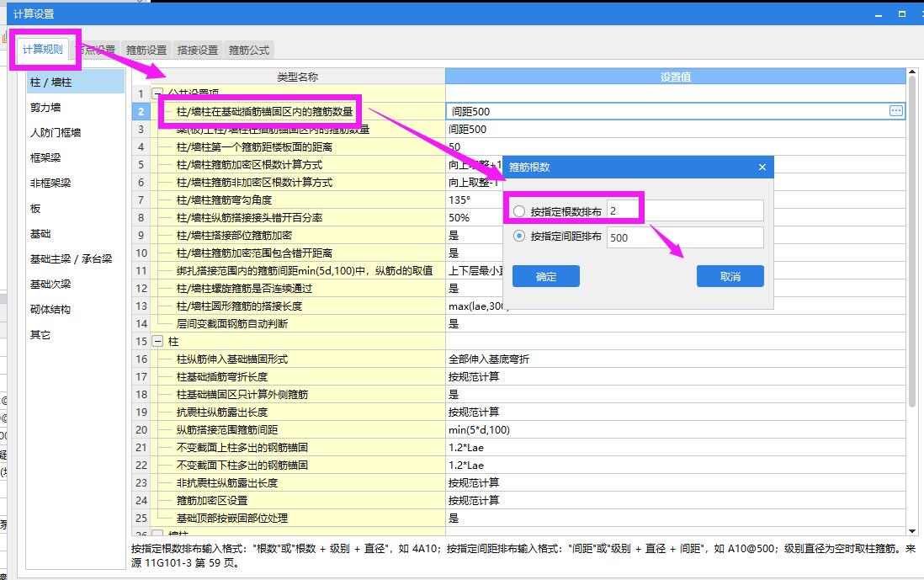Select 剪力墙 in the left list
Image resolution: width=924 pixels, height=580 pixels.
[x=76, y=107]
